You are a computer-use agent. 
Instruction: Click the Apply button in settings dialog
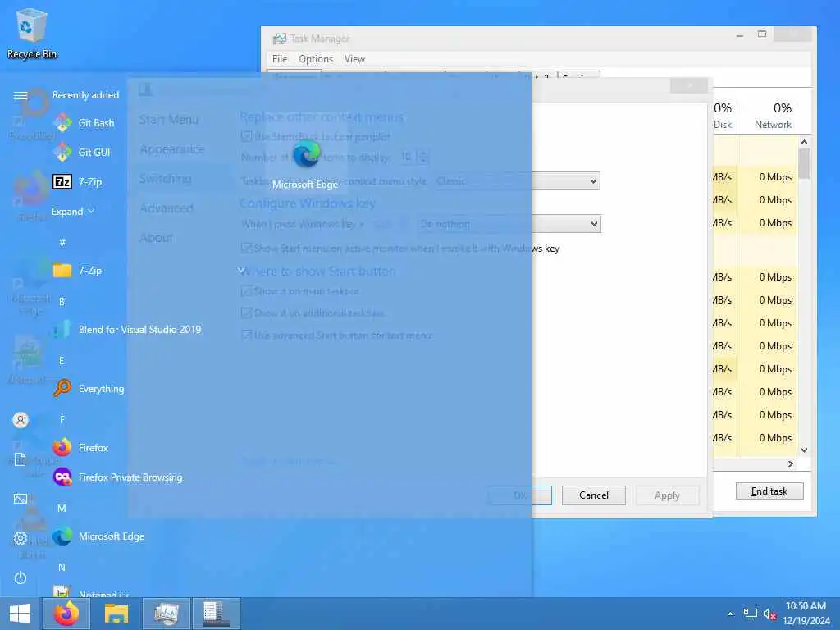tap(667, 495)
